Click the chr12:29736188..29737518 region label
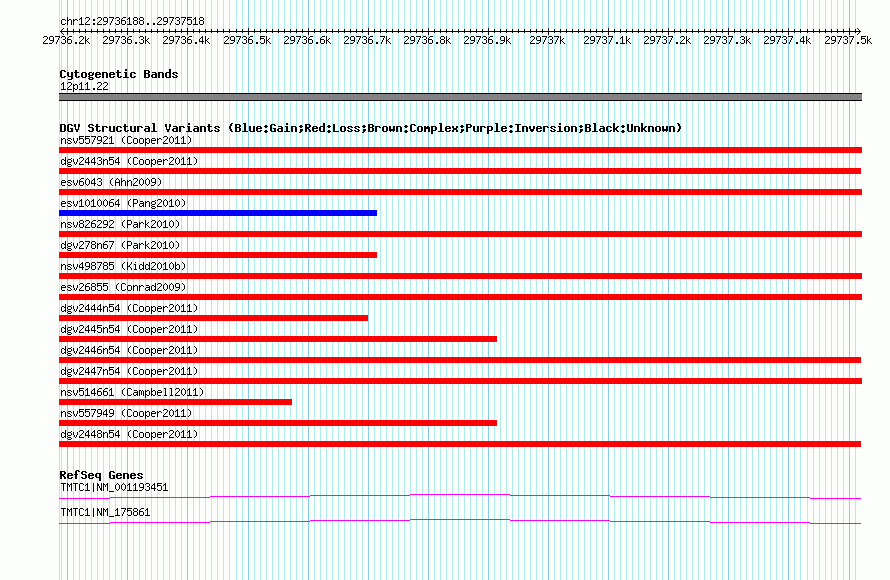 (132, 21)
